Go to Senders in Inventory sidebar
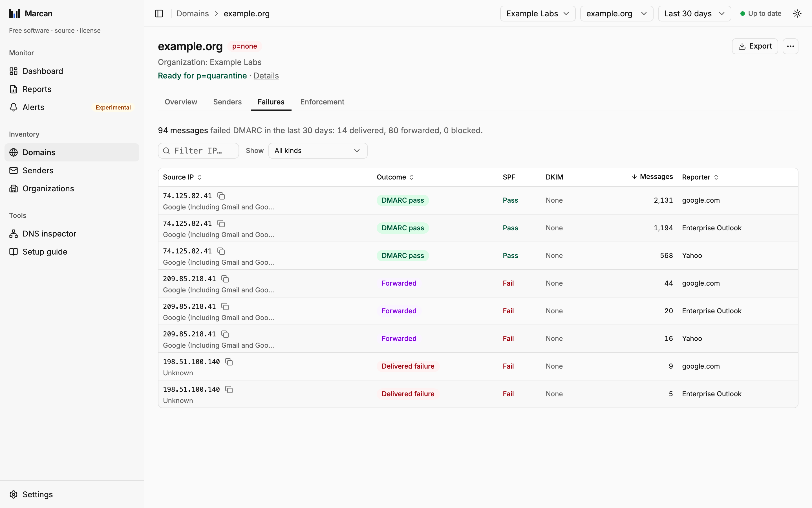 72,170
